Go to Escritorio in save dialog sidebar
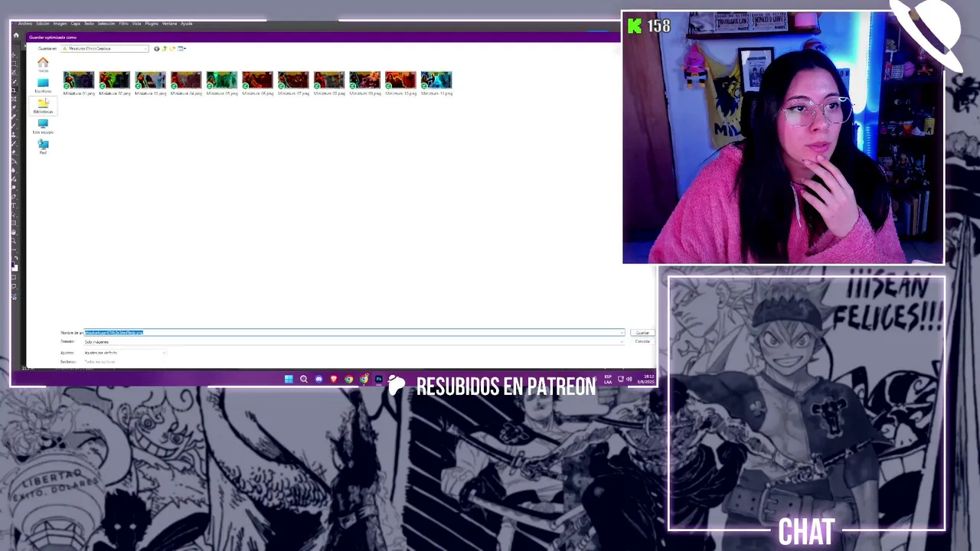Screen dimensions: 980x551 [x=43, y=85]
